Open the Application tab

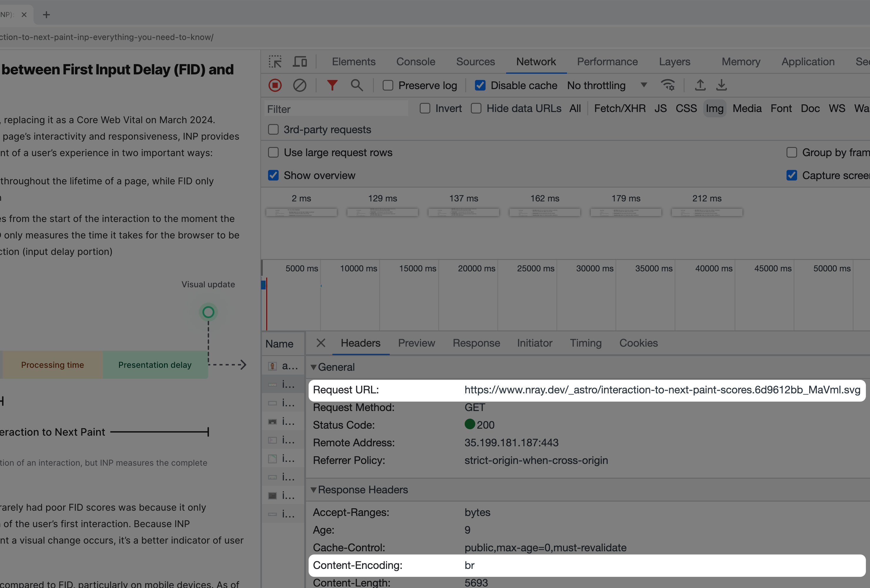808,62
